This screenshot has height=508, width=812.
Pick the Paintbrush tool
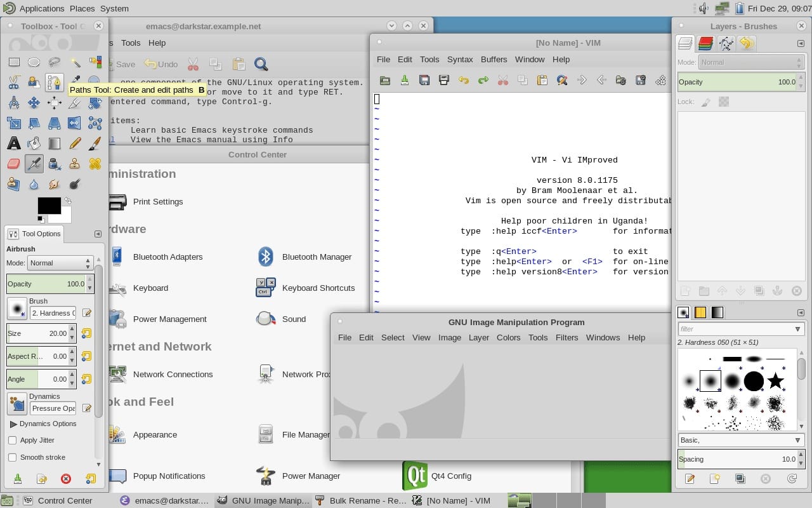pyautogui.click(x=95, y=144)
